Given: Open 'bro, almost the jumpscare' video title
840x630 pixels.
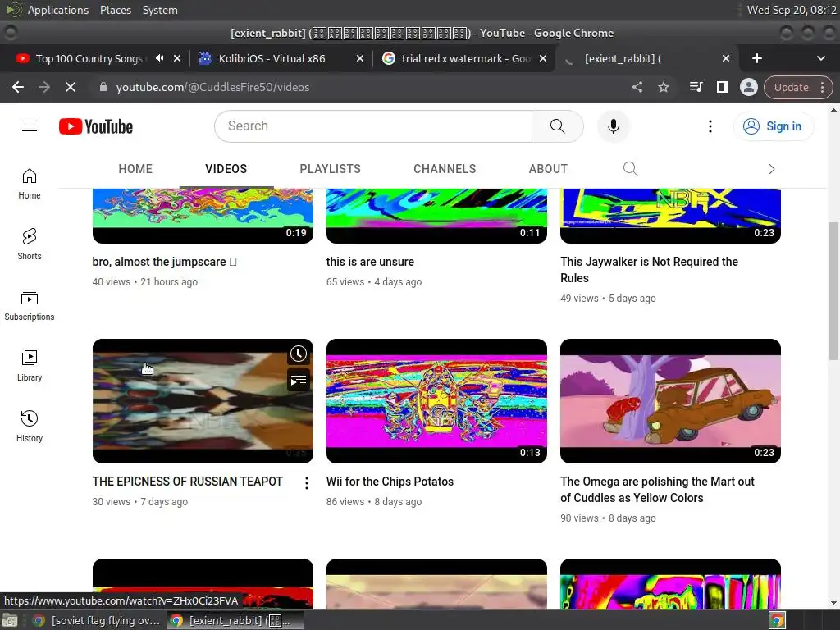Looking at the screenshot, I should [x=164, y=262].
